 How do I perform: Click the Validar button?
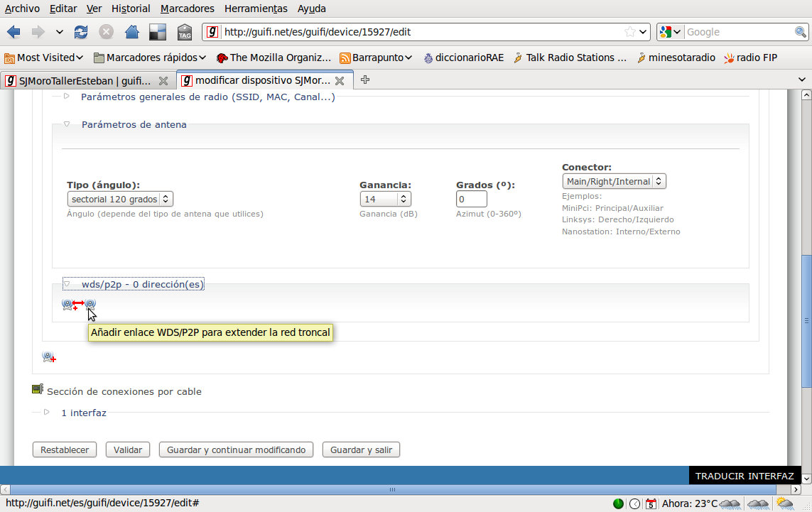tap(128, 450)
